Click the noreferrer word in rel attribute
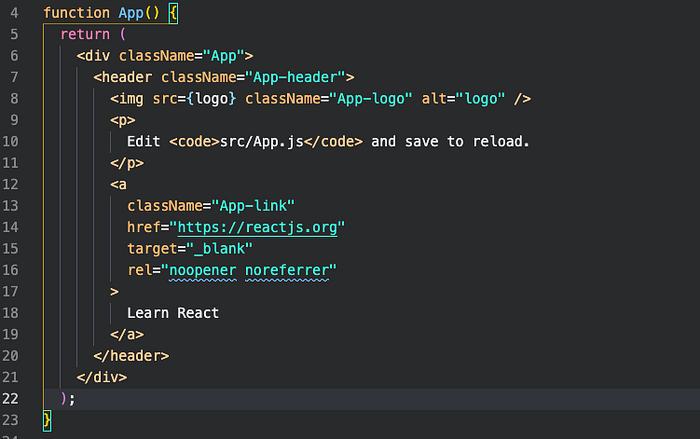This screenshot has height=439, width=700. [x=287, y=271]
